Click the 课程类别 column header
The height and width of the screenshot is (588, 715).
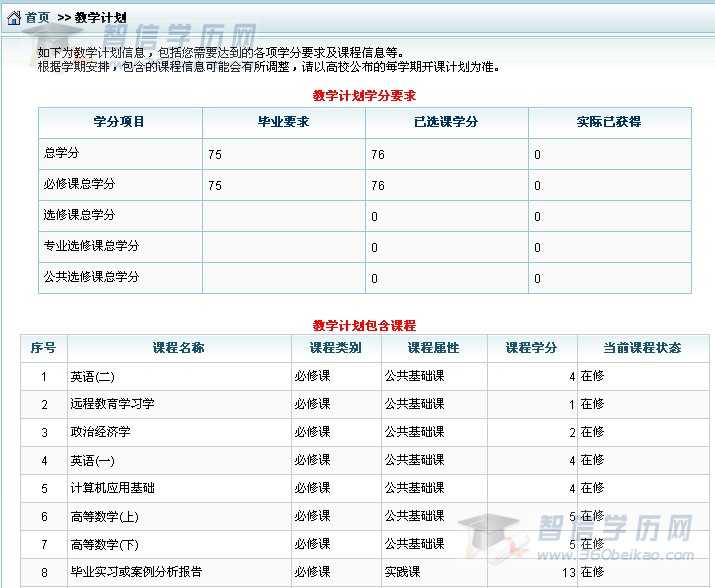(x=336, y=348)
